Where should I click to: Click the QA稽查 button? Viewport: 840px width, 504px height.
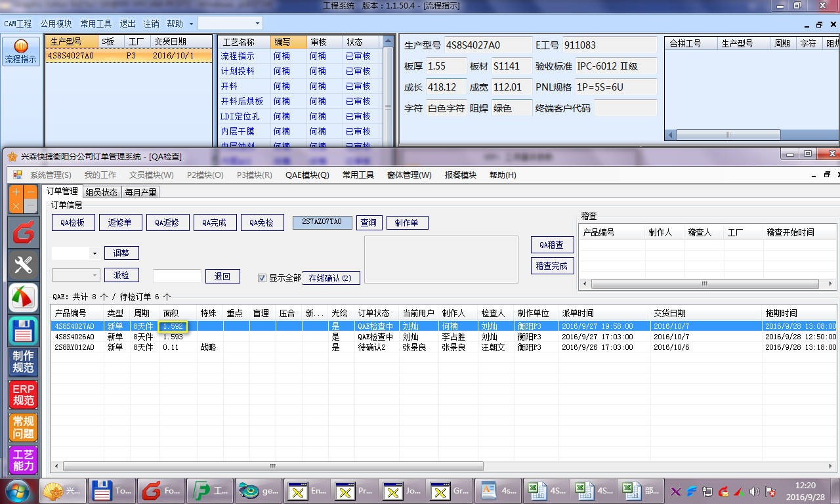coord(553,245)
